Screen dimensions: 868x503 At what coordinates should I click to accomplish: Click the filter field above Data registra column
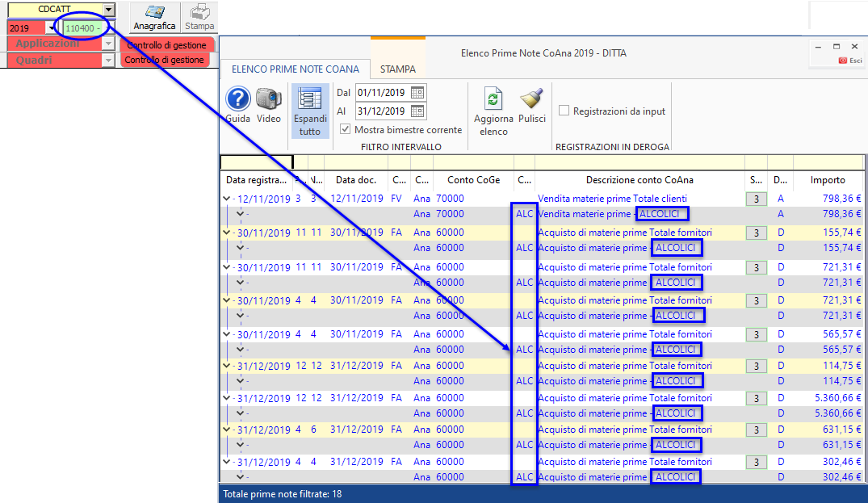click(x=256, y=162)
